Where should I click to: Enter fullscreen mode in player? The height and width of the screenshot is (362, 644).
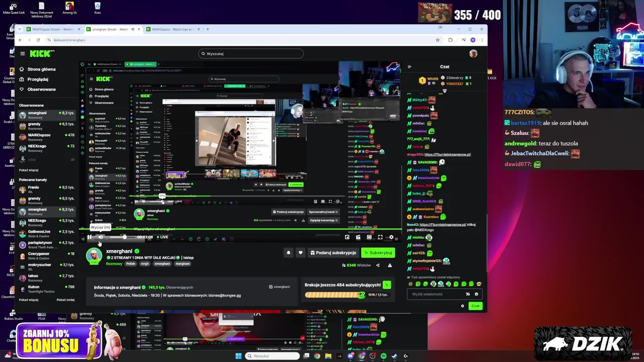(x=380, y=237)
